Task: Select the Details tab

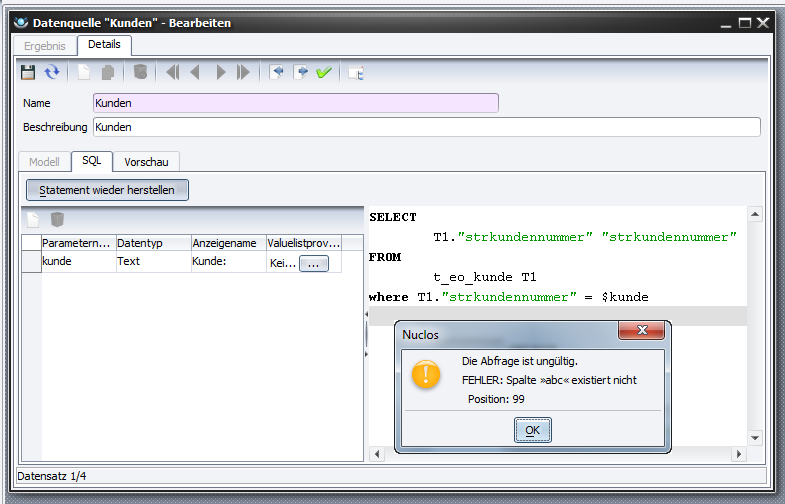Action: (104, 45)
